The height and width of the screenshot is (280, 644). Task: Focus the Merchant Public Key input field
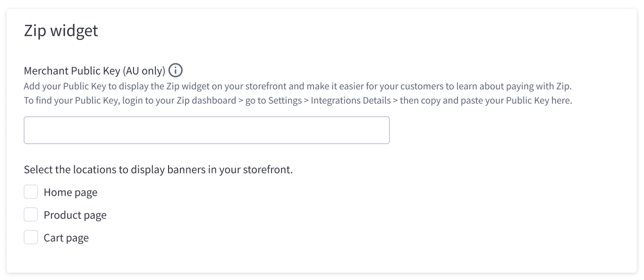206,130
